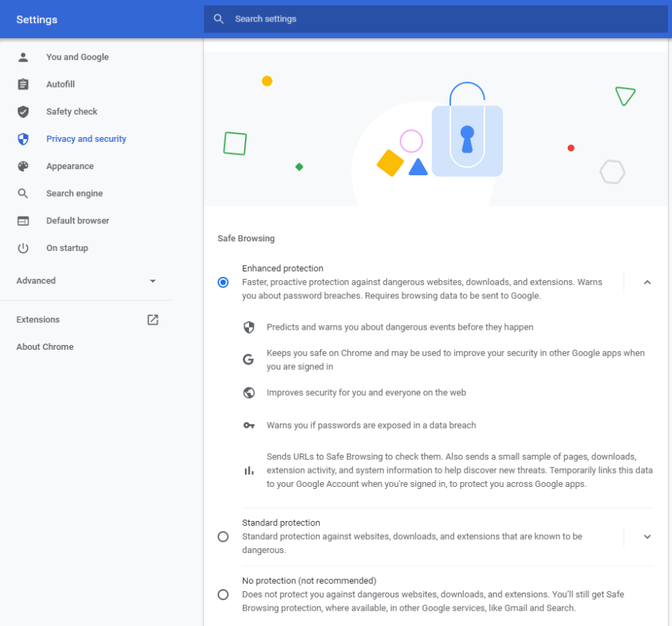Choose the No protection radio option
This screenshot has height=626, width=672.
click(223, 595)
